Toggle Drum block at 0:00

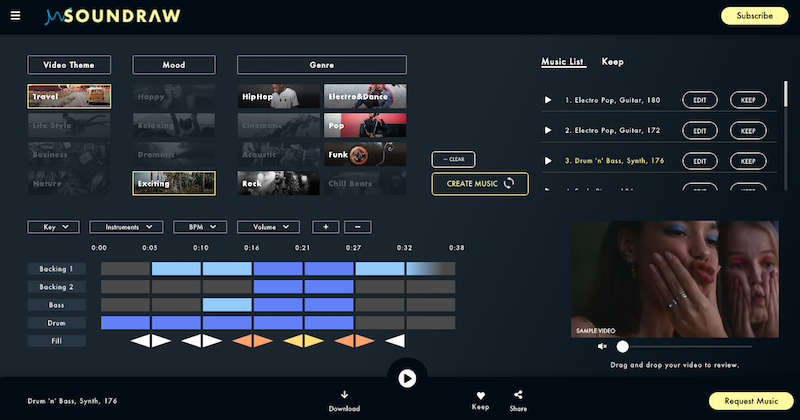(x=126, y=323)
